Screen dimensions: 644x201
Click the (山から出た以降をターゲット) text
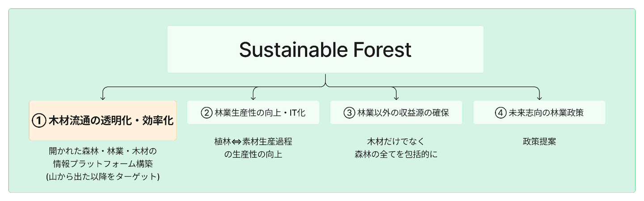103,176
